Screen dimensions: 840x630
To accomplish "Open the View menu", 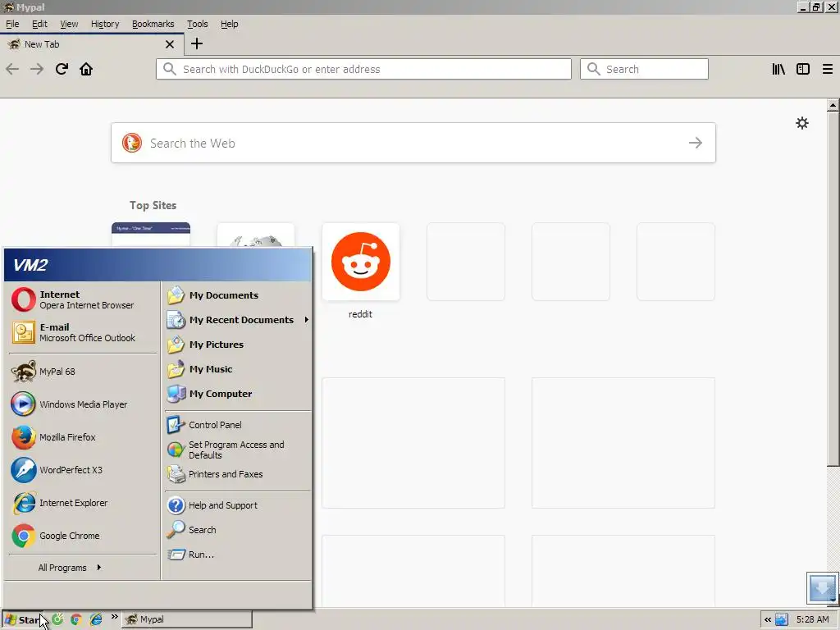I will 69,24.
